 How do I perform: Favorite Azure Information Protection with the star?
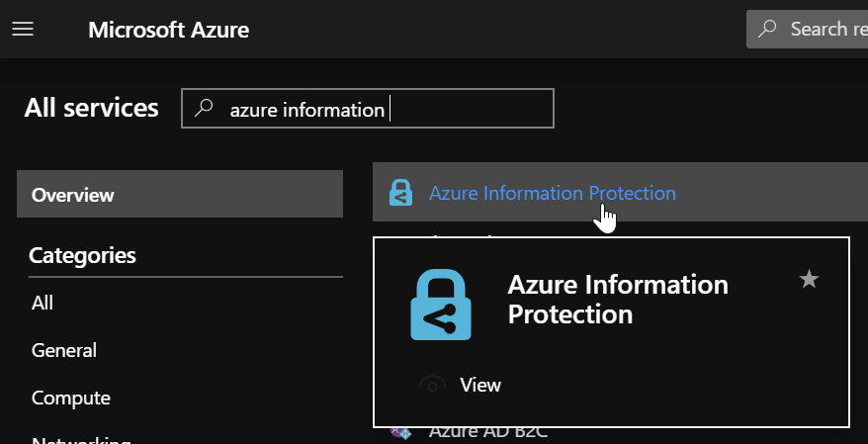click(809, 280)
